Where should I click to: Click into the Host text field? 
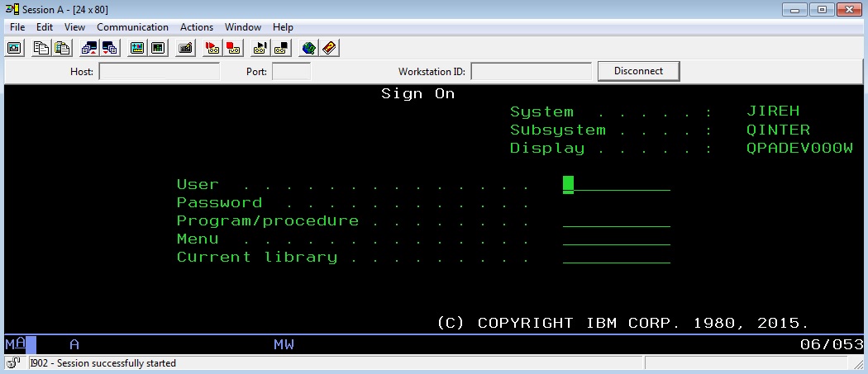click(x=159, y=72)
